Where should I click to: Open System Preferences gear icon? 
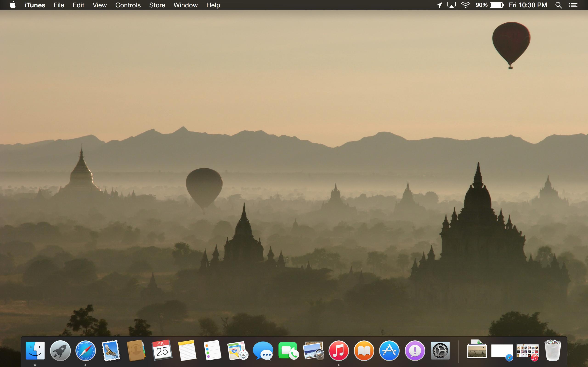coord(440,351)
